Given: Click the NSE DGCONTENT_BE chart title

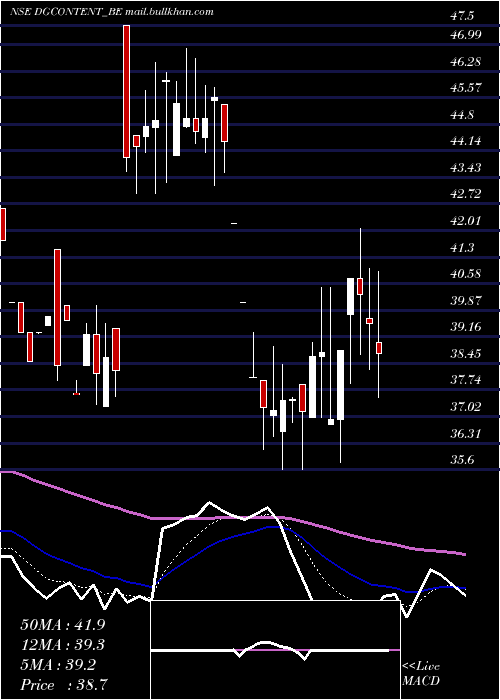Looking at the screenshot, I should pos(66,12).
